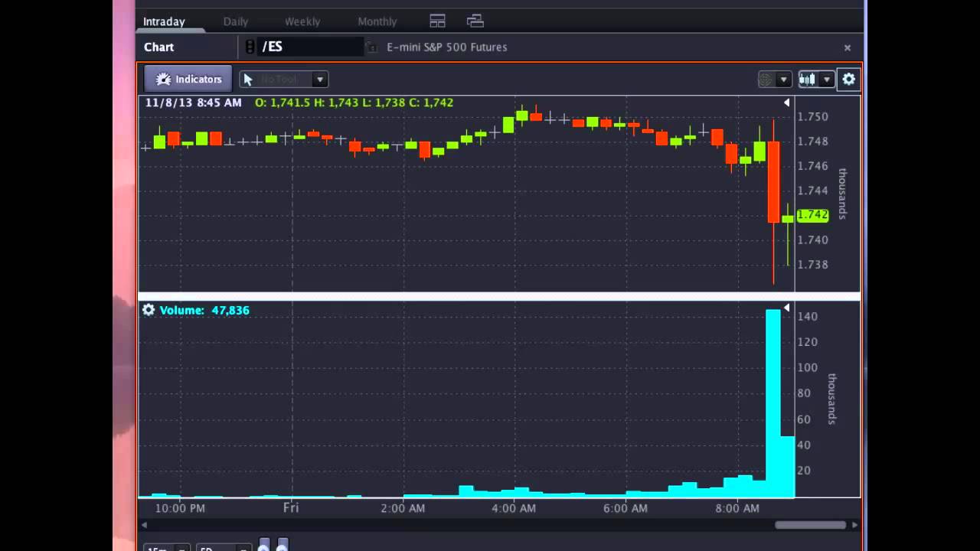This screenshot has width=980, height=551.
Task: Expand the crosshair style dropdown
Action: click(783, 79)
